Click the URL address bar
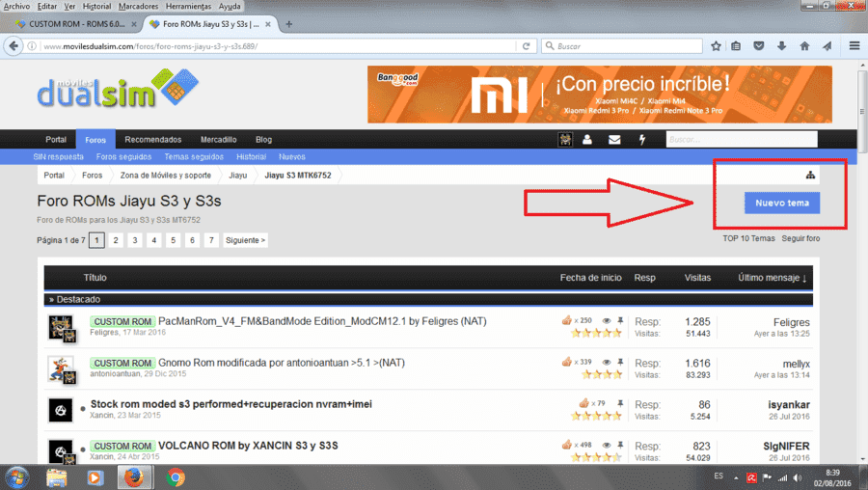The width and height of the screenshot is (868, 490). [277, 46]
